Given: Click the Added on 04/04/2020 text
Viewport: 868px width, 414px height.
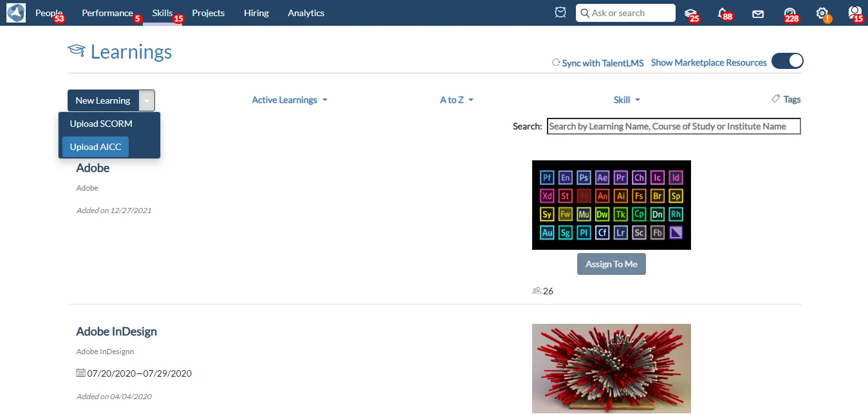Looking at the screenshot, I should 114,397.
